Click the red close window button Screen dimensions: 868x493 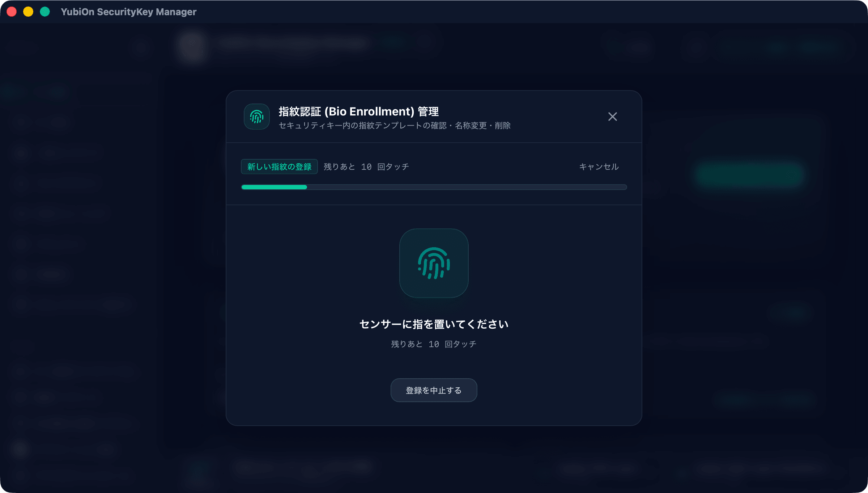tap(12, 12)
